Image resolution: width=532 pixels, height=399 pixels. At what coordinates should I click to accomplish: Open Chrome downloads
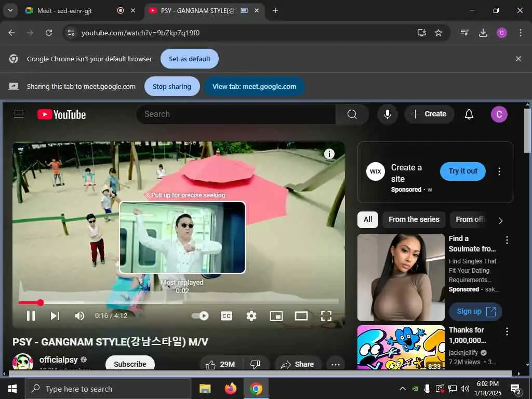click(x=483, y=33)
